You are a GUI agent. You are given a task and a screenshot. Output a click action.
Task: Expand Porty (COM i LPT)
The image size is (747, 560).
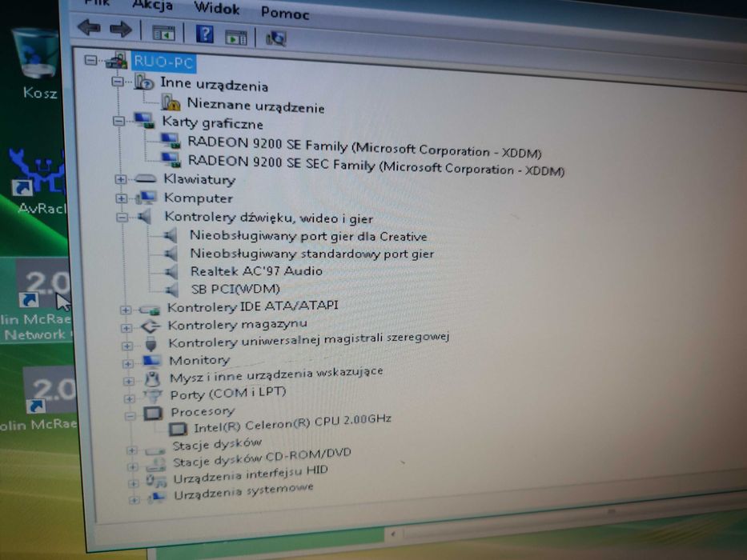pos(129,398)
